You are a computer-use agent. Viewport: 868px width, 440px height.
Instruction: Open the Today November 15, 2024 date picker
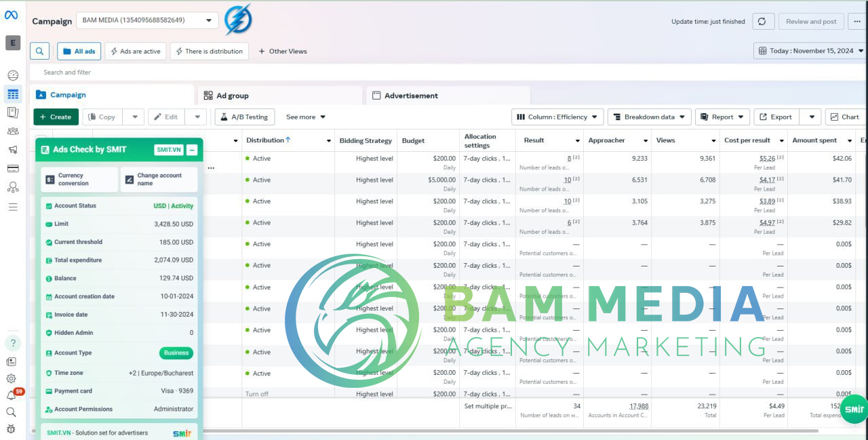point(810,51)
